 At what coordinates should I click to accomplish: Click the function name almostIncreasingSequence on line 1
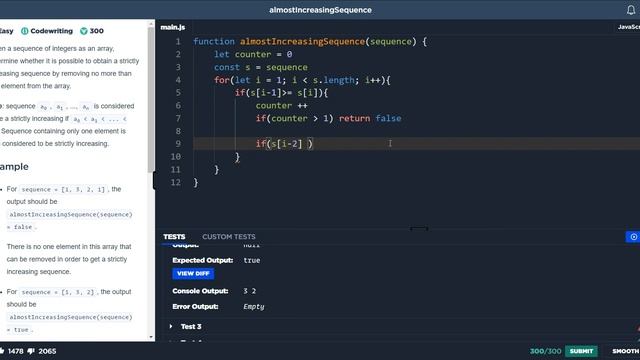[302, 42]
